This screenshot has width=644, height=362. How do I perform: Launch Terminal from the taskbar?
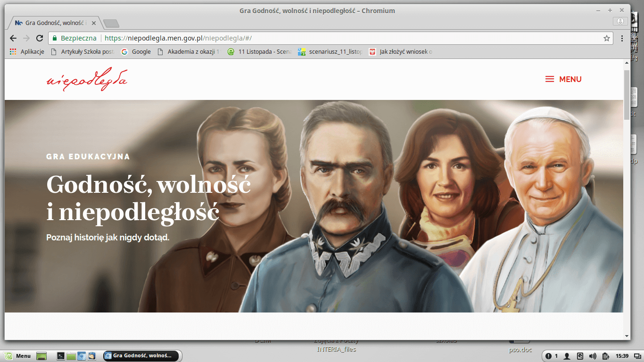coord(60,356)
